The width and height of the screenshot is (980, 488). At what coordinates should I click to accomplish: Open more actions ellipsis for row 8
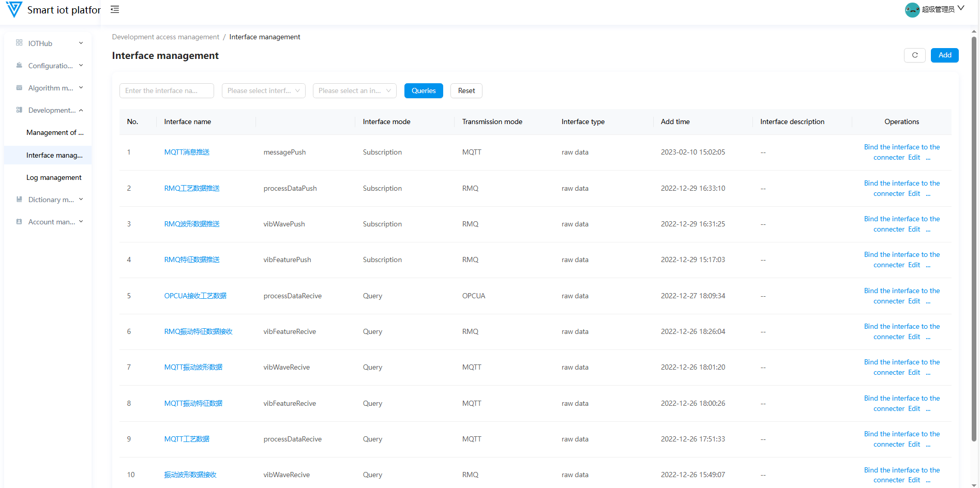(x=928, y=409)
